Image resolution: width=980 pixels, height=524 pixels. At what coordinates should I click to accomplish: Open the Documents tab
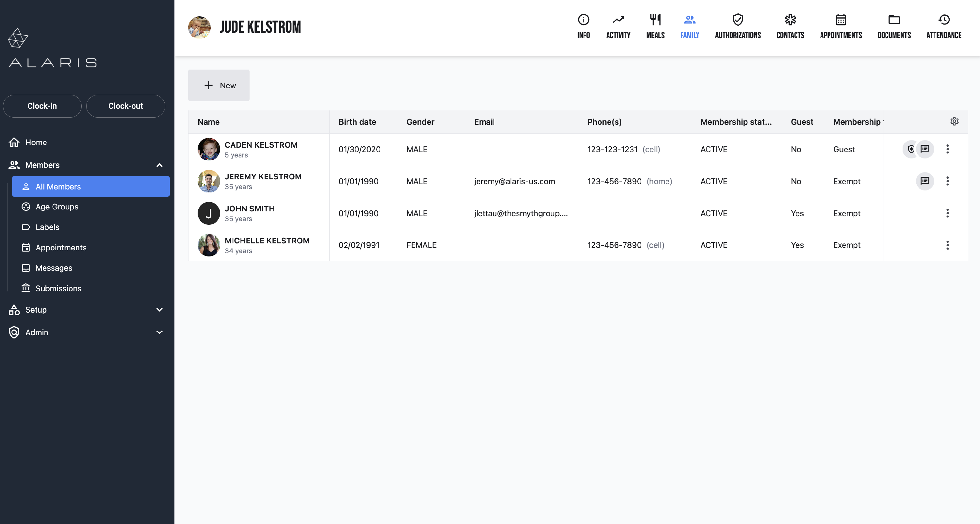pos(894,27)
